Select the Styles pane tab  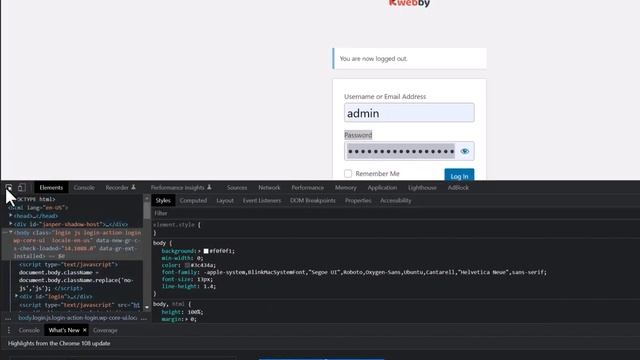163,200
